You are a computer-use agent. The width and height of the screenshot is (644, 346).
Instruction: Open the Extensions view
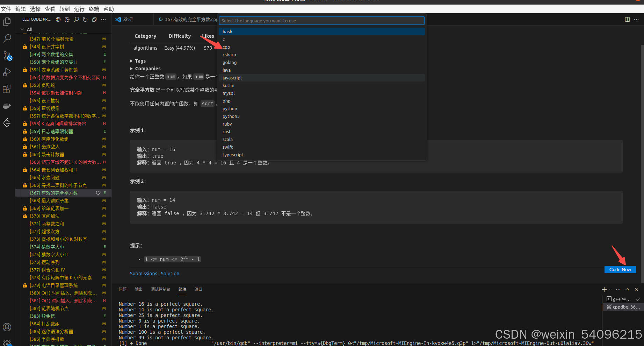[7, 89]
